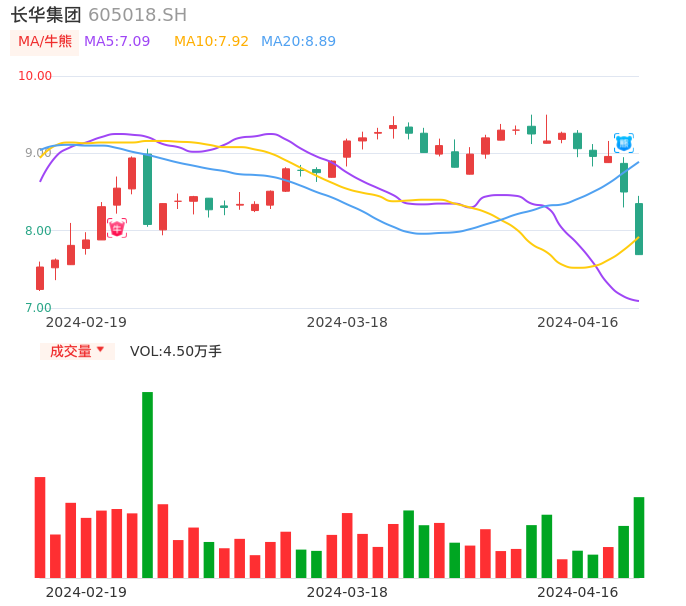Screen dimensions: 686x606
Task: Click the last green candlestick on the right
Action: click(639, 229)
